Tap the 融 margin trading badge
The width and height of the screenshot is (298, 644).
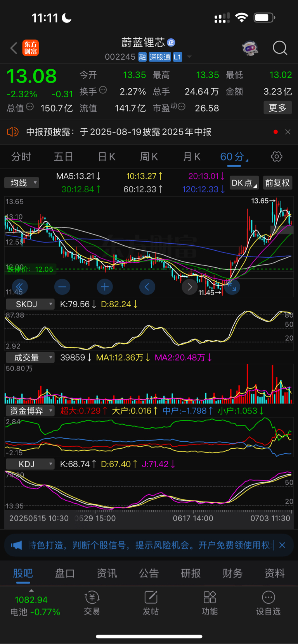pyautogui.click(x=142, y=57)
